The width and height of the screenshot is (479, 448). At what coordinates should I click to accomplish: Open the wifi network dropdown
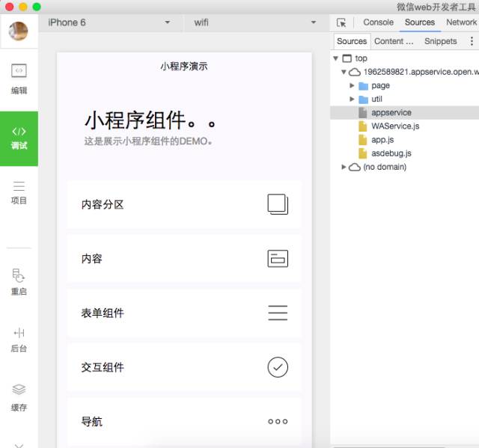point(255,22)
